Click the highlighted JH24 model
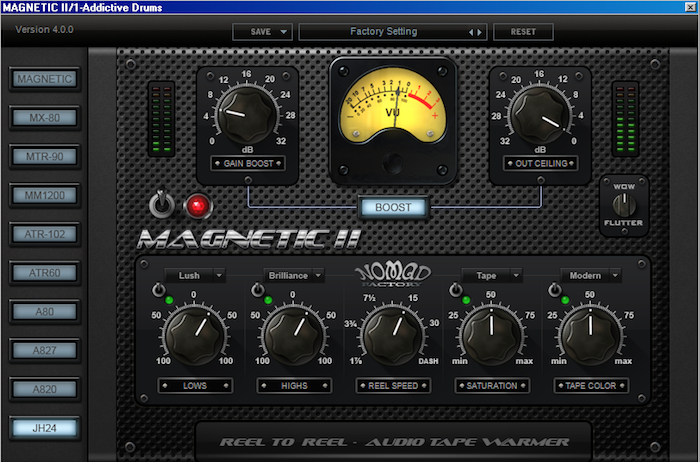Viewport: 700px width, 462px height. pos(45,428)
